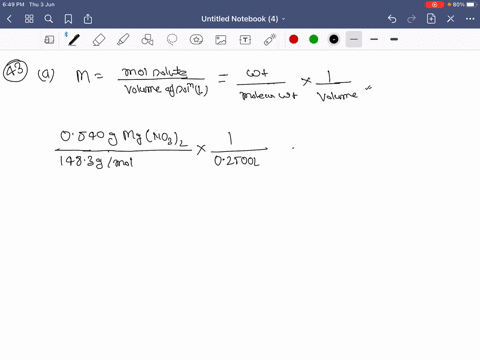The height and width of the screenshot is (360, 480).
Task: Select the Lasso tool
Action: tap(172, 40)
